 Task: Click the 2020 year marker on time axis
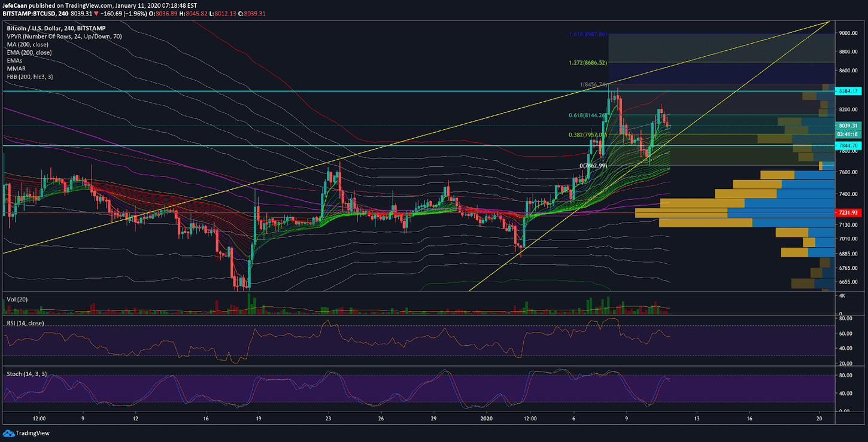(x=485, y=419)
